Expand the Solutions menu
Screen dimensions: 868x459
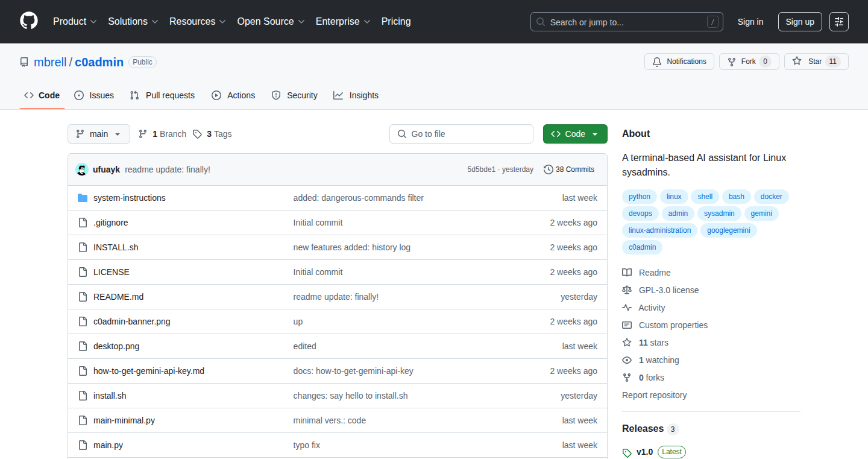click(133, 21)
